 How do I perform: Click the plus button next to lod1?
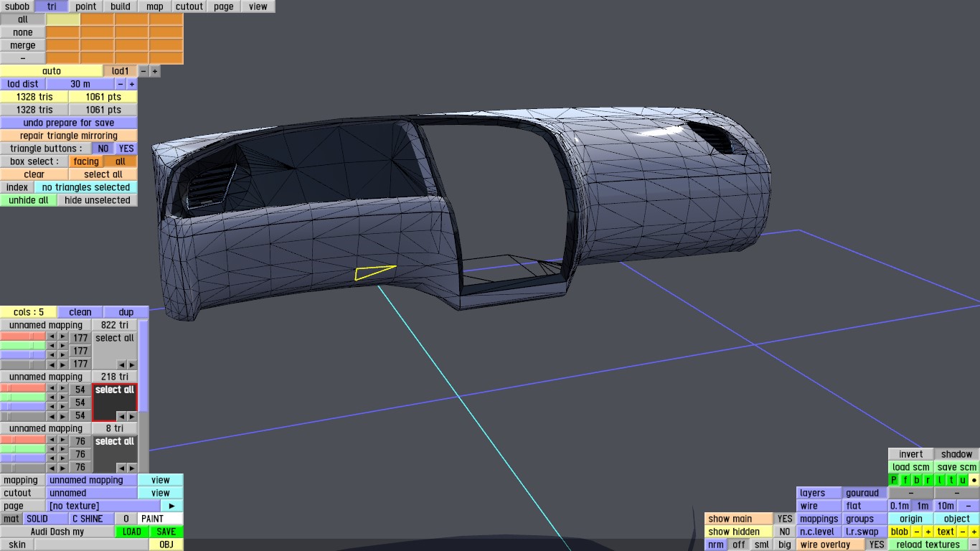pyautogui.click(x=155, y=71)
